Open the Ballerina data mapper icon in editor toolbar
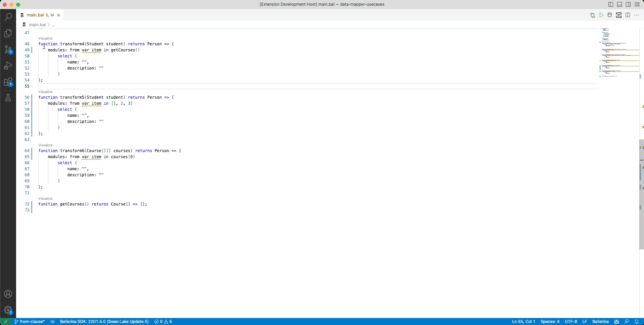 click(x=619, y=15)
